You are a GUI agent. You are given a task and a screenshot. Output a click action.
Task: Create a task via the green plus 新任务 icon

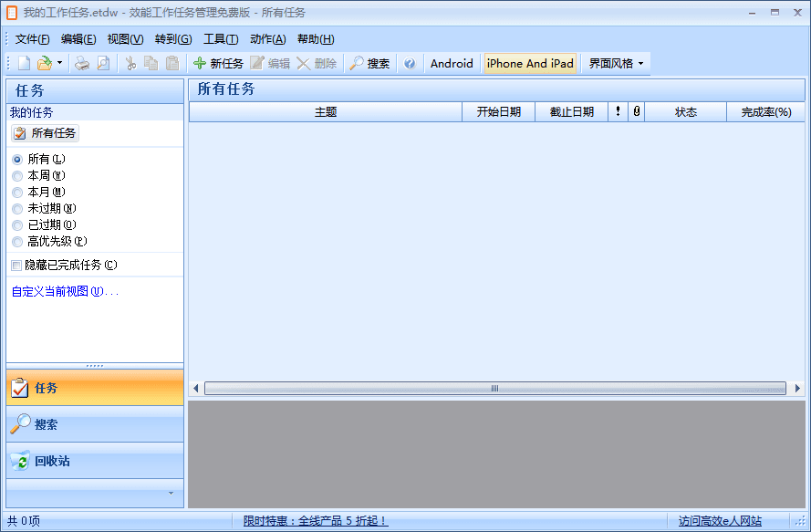click(x=201, y=63)
